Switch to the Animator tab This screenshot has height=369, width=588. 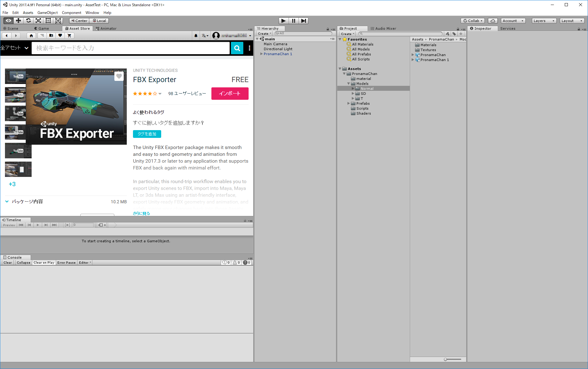click(x=106, y=29)
